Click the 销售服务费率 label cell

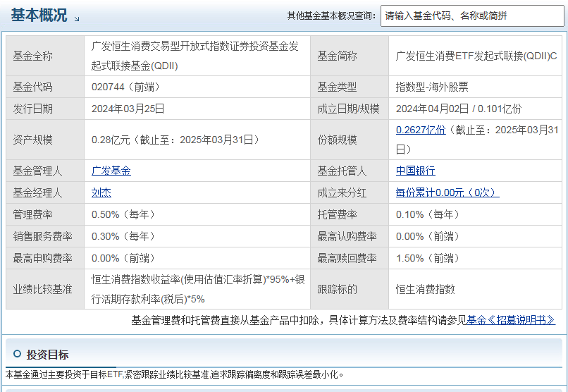45,237
